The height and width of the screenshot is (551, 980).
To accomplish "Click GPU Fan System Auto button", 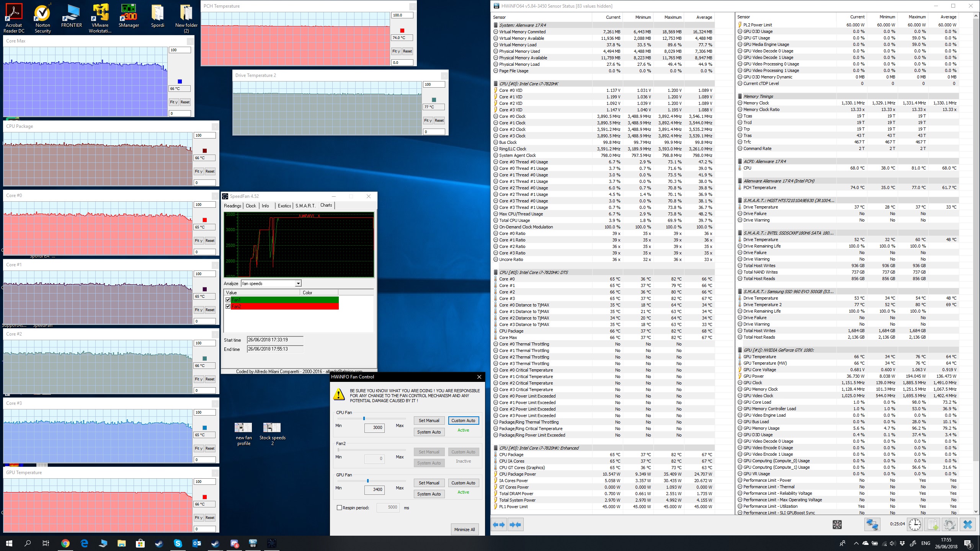I will pos(429,494).
